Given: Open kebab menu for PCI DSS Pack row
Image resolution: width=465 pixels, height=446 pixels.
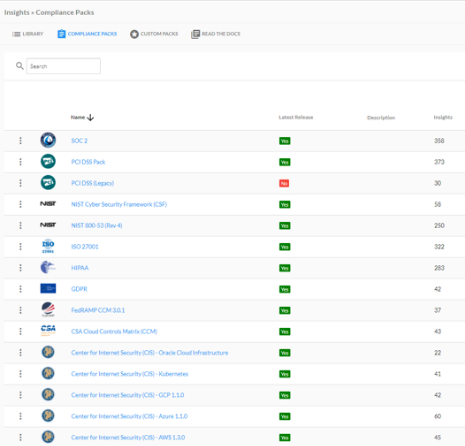Looking at the screenshot, I should pyautogui.click(x=20, y=162).
